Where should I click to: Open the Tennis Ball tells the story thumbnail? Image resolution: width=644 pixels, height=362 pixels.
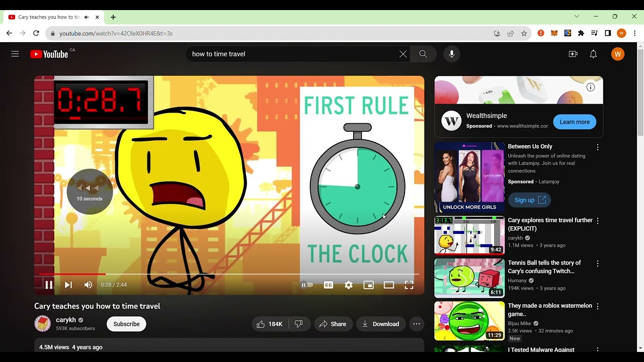[469, 278]
